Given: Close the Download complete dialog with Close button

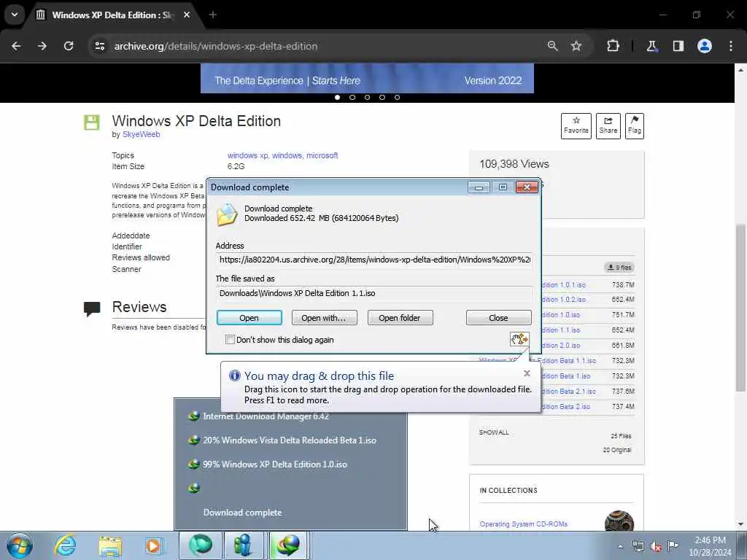Looking at the screenshot, I should click(498, 318).
